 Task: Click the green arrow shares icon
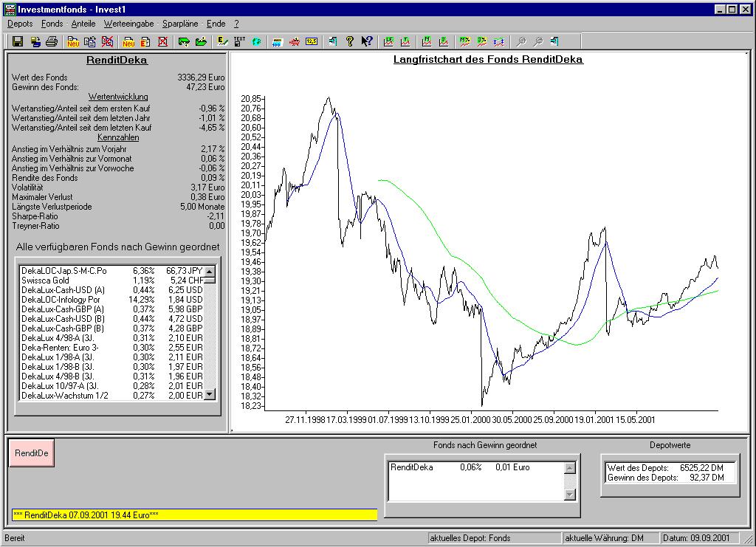(184, 41)
